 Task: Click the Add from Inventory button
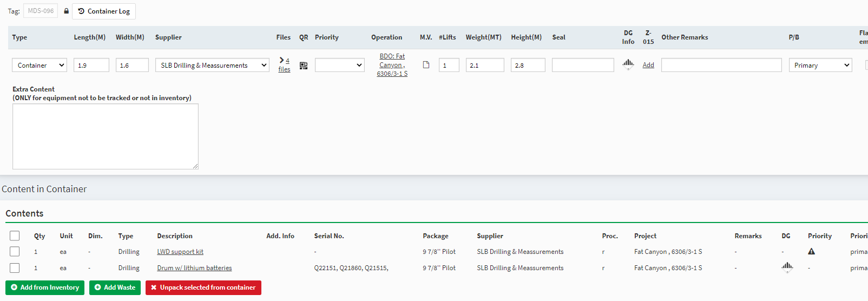pyautogui.click(x=45, y=287)
